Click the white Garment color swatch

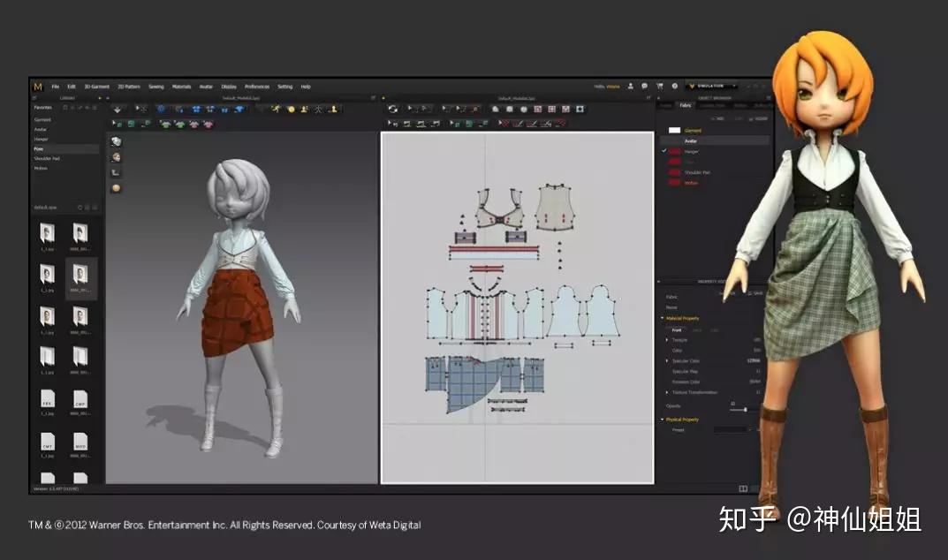[x=674, y=130]
